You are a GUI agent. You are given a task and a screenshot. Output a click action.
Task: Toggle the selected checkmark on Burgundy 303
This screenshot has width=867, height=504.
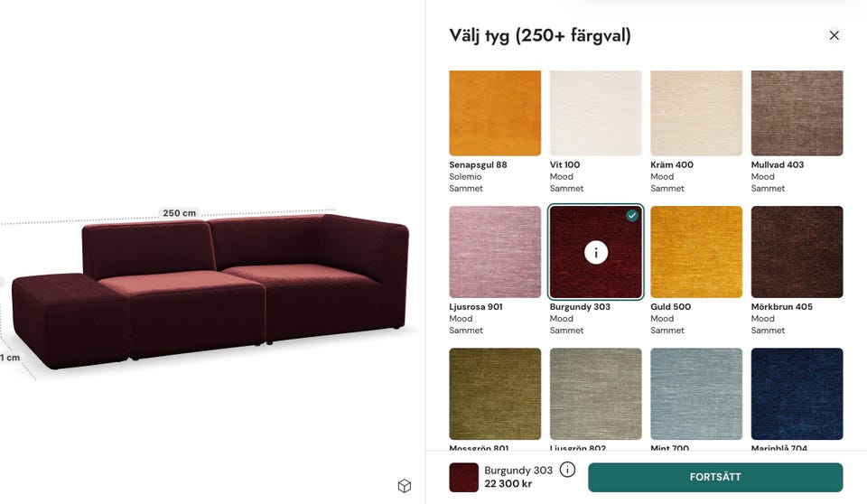[x=632, y=216]
